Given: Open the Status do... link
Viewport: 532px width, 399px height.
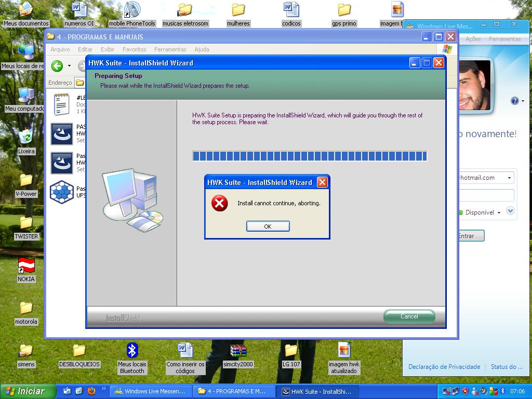Looking at the screenshot, I should 507,367.
